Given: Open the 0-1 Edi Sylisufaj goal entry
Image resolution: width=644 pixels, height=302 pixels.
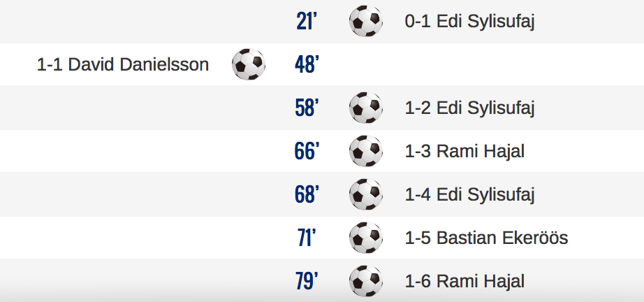Looking at the screenshot, I should 469,22.
